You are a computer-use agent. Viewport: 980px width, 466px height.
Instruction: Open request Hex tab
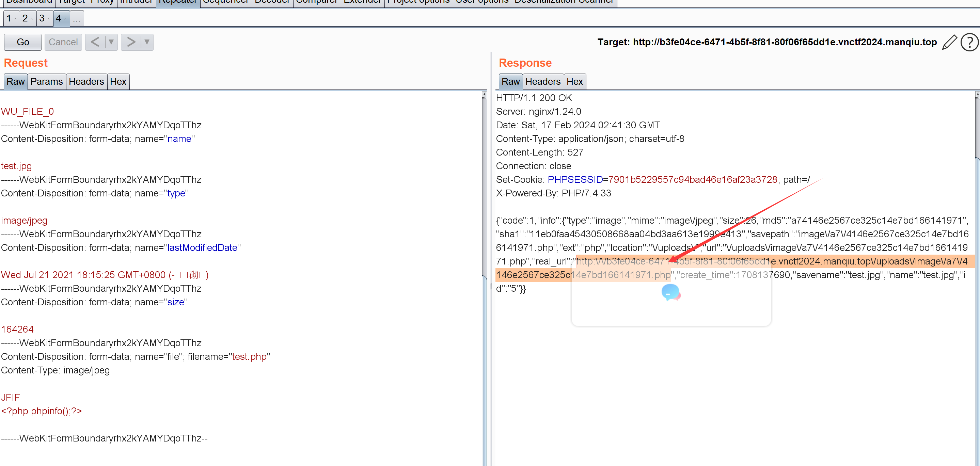point(118,81)
